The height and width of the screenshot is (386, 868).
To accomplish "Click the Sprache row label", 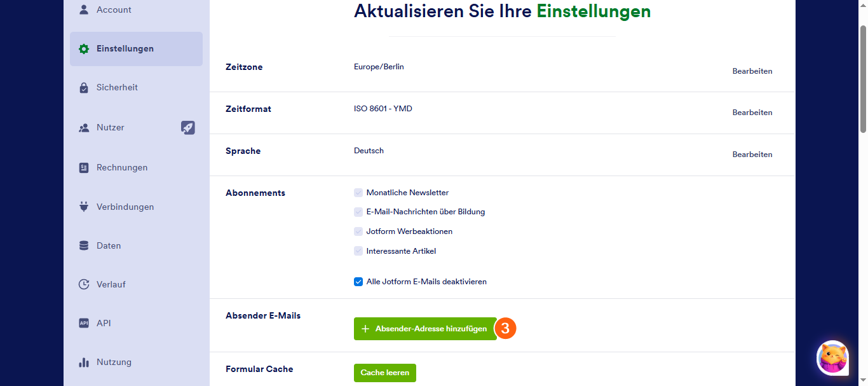I will (243, 151).
